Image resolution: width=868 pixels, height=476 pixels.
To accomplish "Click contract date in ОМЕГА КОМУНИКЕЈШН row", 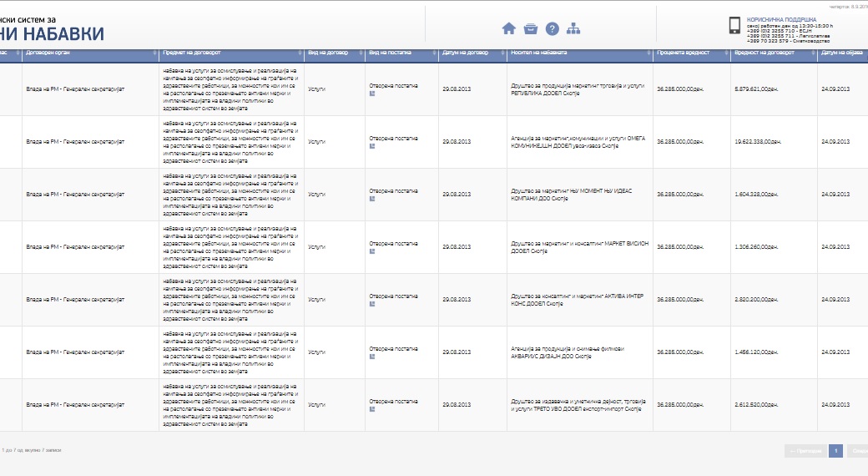I will click(x=457, y=142).
